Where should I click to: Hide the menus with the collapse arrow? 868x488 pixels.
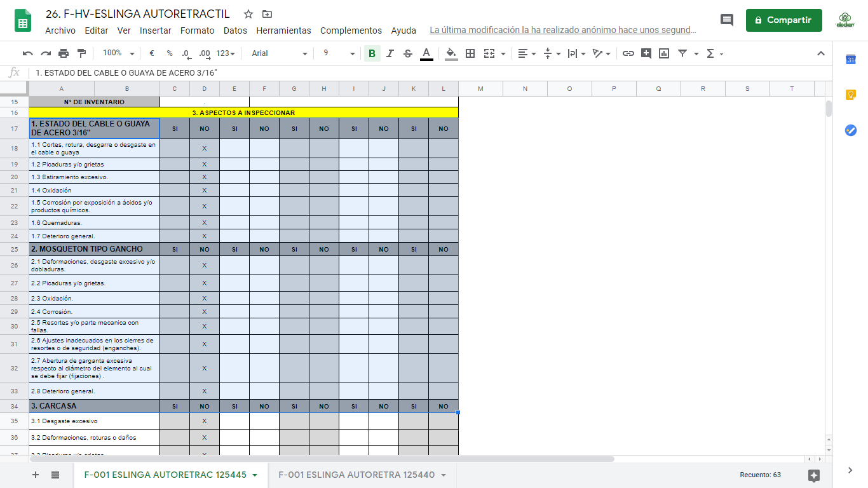(x=821, y=53)
